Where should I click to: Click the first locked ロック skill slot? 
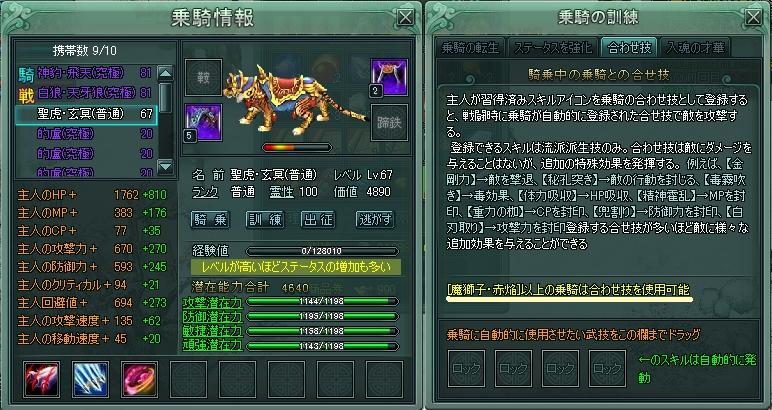click(x=466, y=368)
